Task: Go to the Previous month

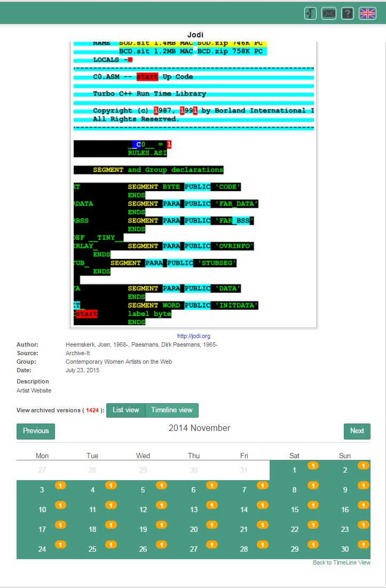Action: [36, 431]
